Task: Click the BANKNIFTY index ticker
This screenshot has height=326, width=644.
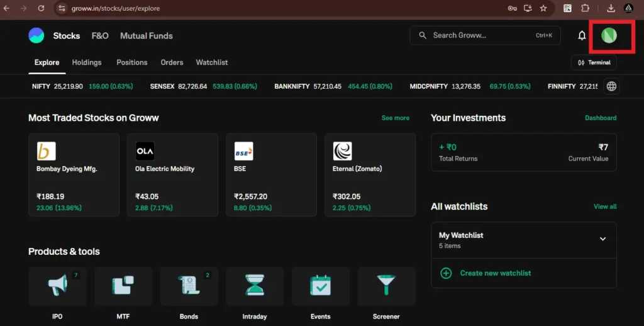Action: pyautogui.click(x=333, y=86)
